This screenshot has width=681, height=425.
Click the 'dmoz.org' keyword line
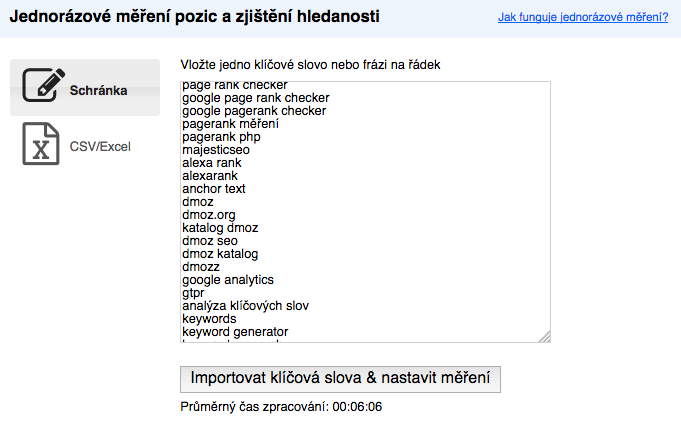(x=208, y=215)
